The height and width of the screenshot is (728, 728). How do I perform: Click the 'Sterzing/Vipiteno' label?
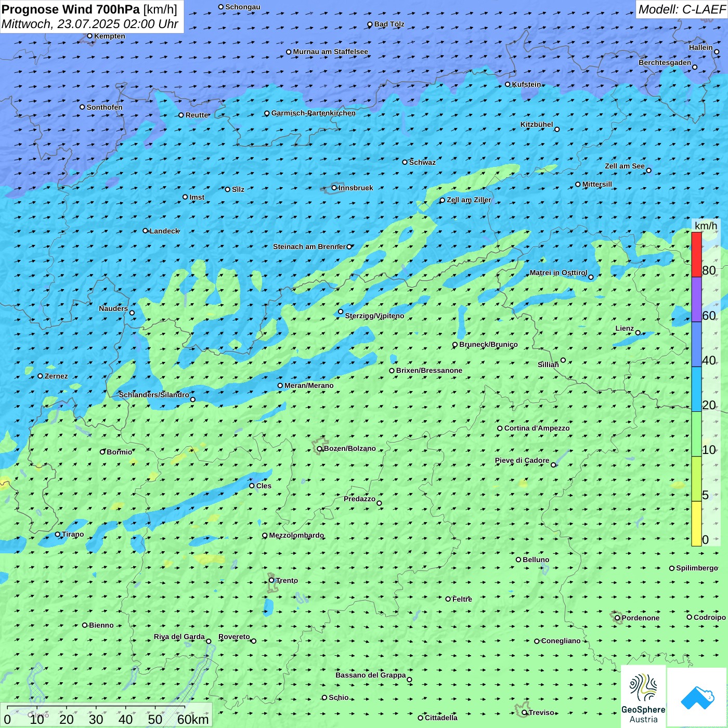coord(374,316)
